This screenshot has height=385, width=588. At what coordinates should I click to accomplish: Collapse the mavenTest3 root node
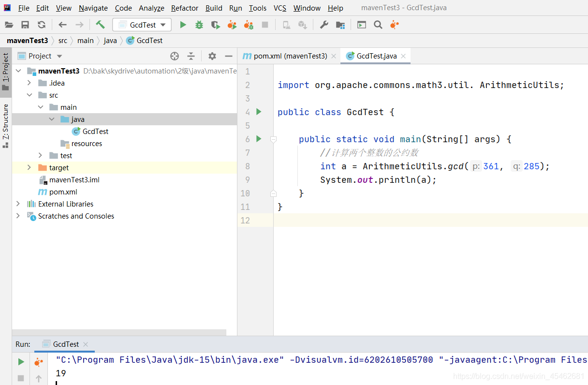pos(18,71)
